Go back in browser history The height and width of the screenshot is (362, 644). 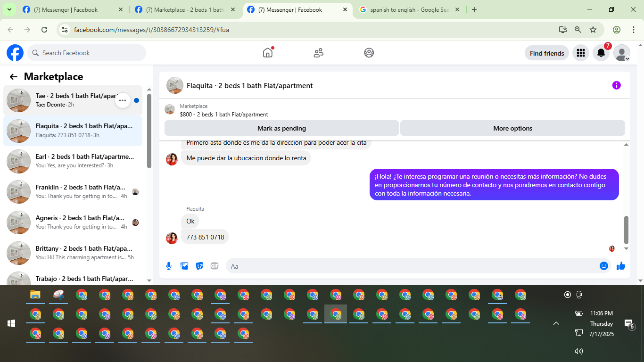(x=10, y=30)
